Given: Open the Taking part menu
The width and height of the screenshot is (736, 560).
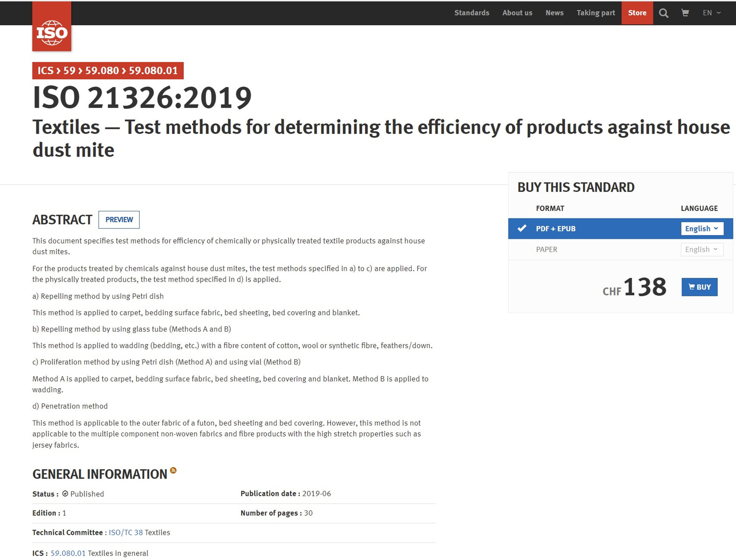Looking at the screenshot, I should coord(595,13).
